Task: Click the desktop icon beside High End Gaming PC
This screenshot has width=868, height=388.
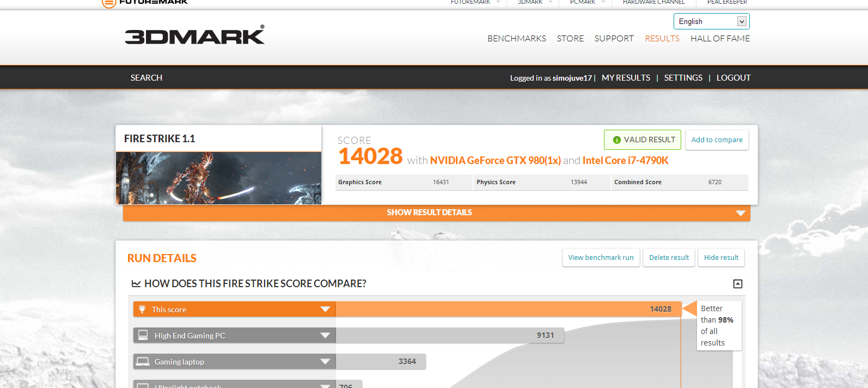Action: point(143,335)
